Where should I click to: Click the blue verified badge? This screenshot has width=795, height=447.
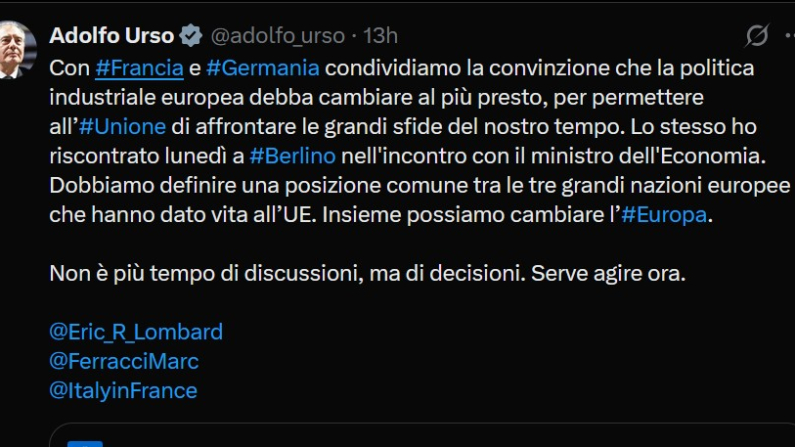(191, 36)
